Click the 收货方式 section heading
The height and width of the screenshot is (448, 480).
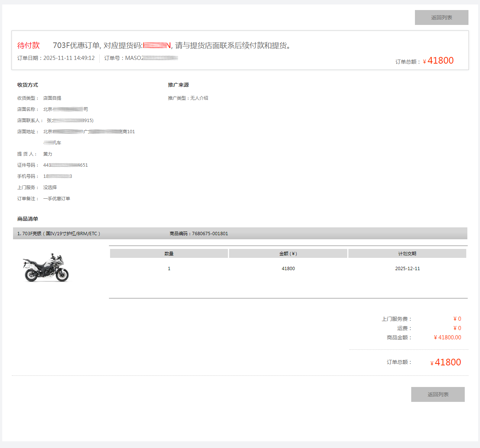[x=28, y=85]
